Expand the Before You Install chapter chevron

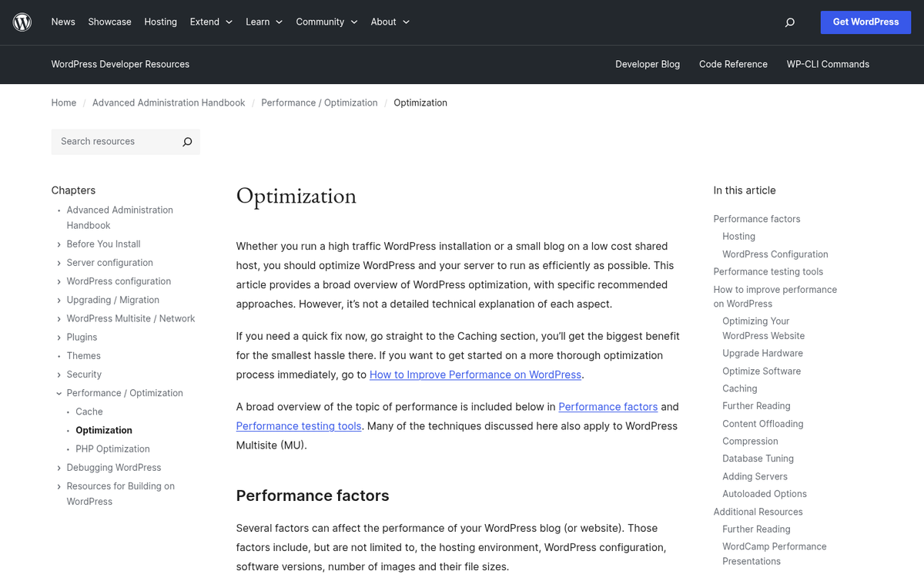tap(59, 244)
